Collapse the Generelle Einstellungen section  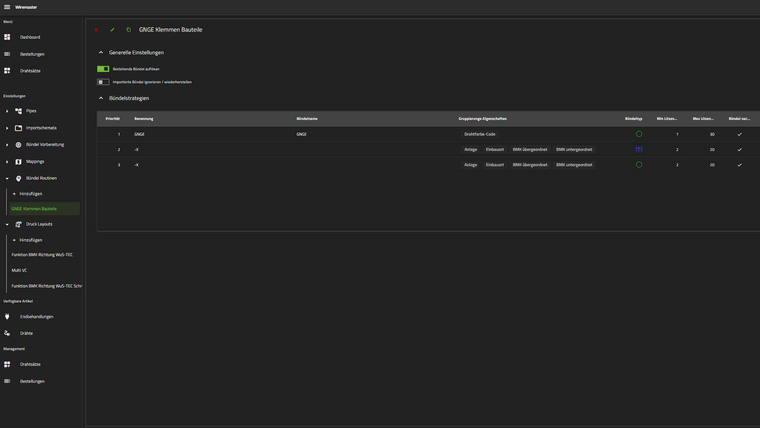[101, 52]
